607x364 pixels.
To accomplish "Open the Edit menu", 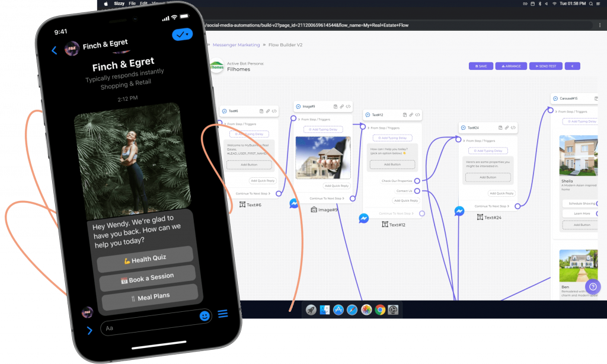I will coord(144,4).
